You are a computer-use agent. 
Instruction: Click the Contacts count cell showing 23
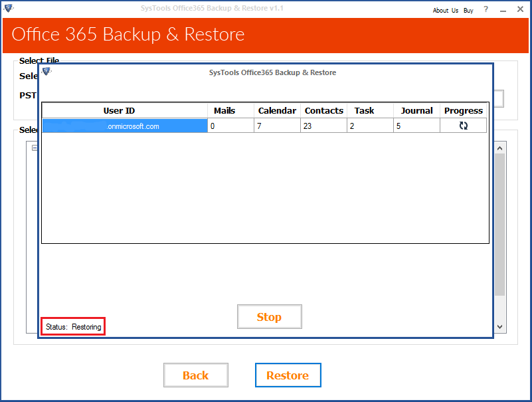(323, 126)
